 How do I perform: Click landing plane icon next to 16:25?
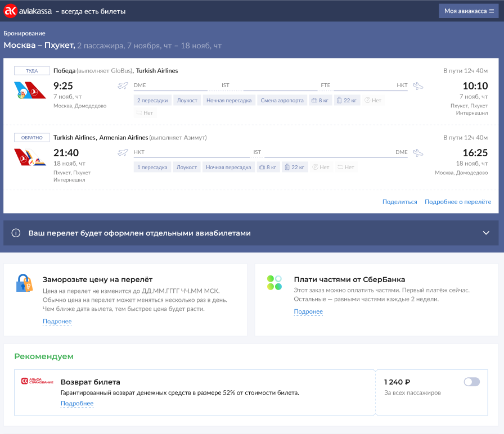click(x=418, y=152)
